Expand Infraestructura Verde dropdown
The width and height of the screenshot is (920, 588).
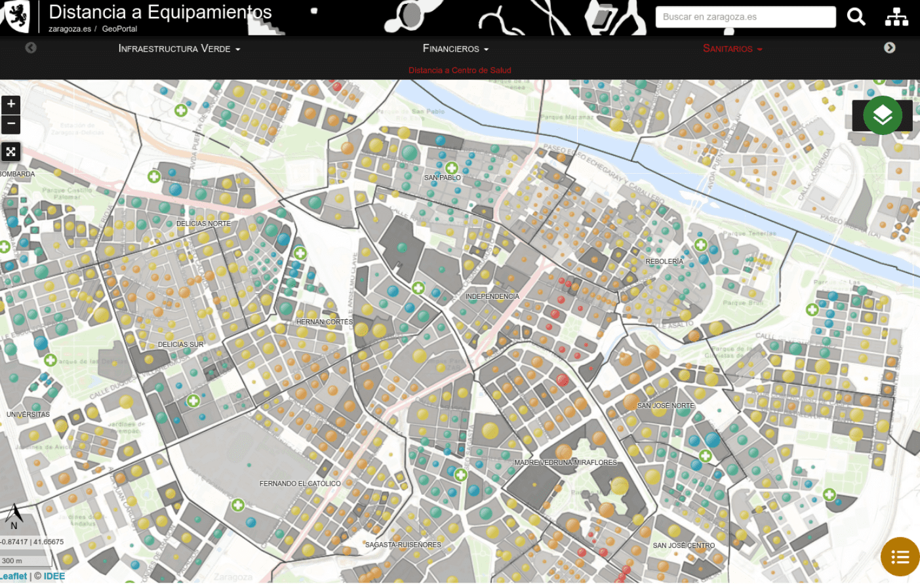[179, 49]
